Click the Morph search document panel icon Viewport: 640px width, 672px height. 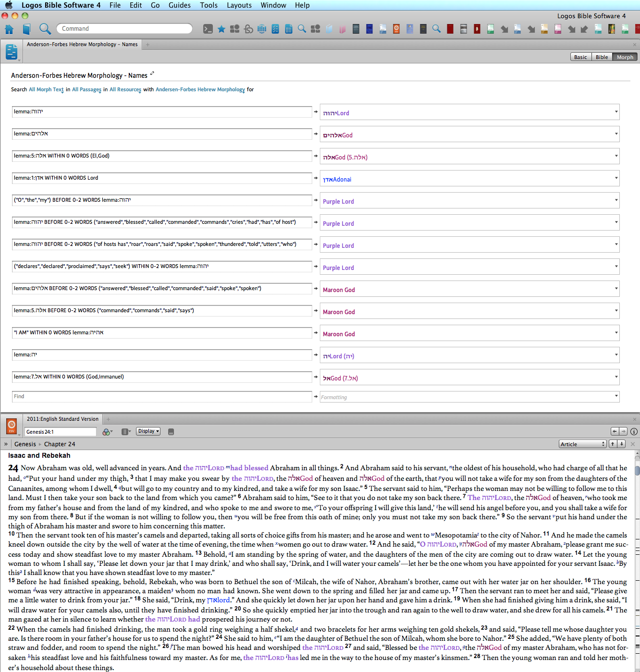click(12, 51)
